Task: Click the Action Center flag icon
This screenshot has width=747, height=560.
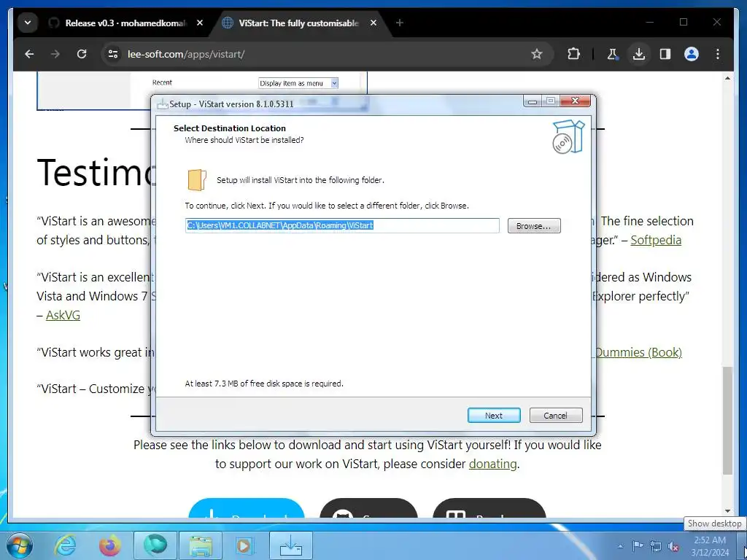Action: click(638, 546)
